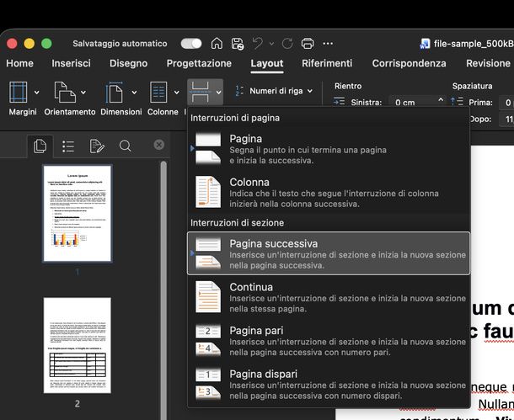Close the navigation sidebar
Image resolution: width=514 pixels, height=420 pixels.
tap(159, 145)
